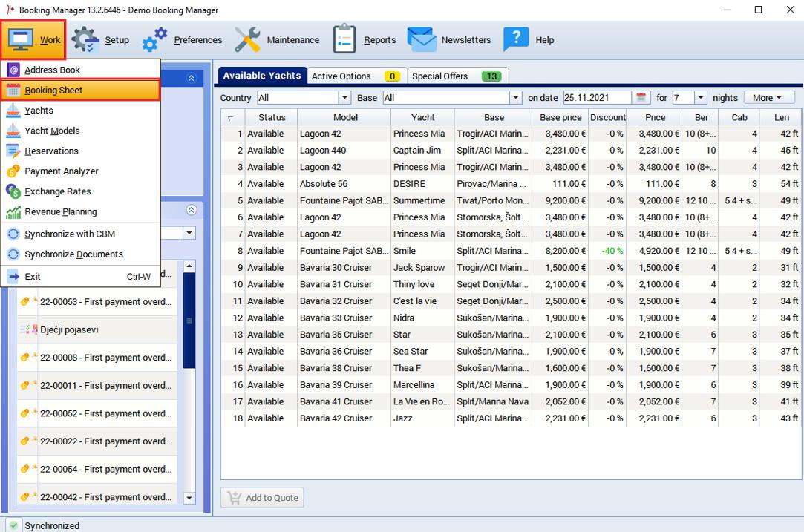Collapse the upper left panel chevron
This screenshot has width=804, height=532.
[x=192, y=78]
